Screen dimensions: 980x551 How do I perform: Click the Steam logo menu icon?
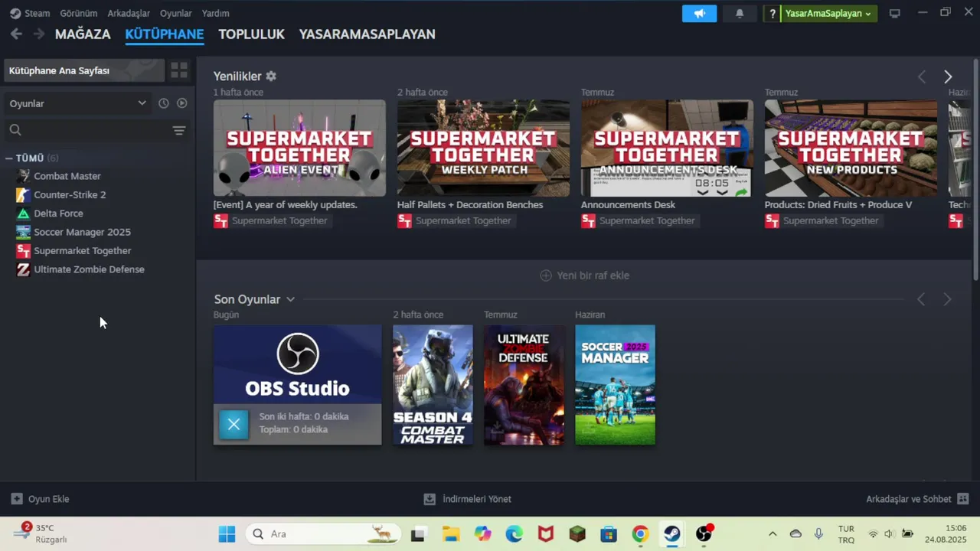tap(15, 13)
